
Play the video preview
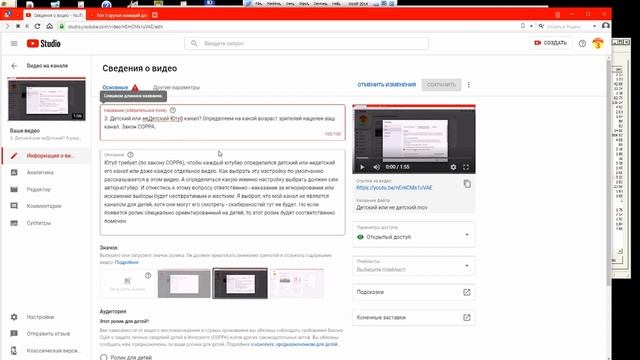362,167
